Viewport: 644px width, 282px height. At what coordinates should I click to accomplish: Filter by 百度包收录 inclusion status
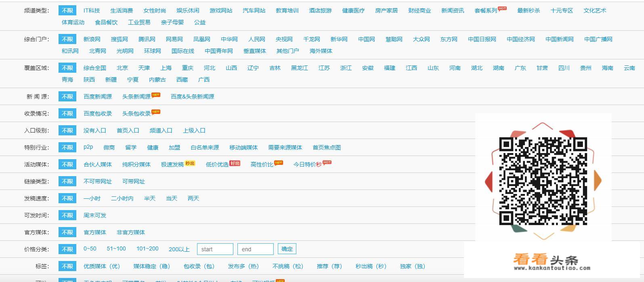tap(98, 114)
